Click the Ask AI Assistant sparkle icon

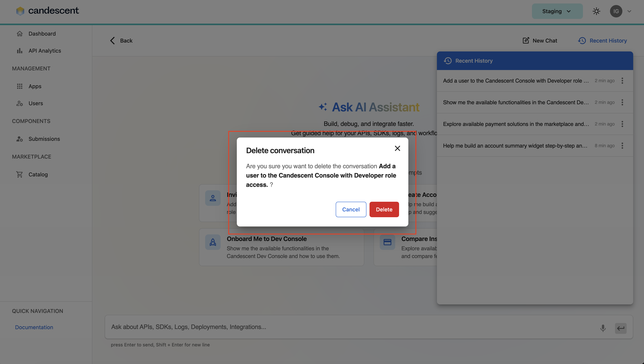point(323,107)
